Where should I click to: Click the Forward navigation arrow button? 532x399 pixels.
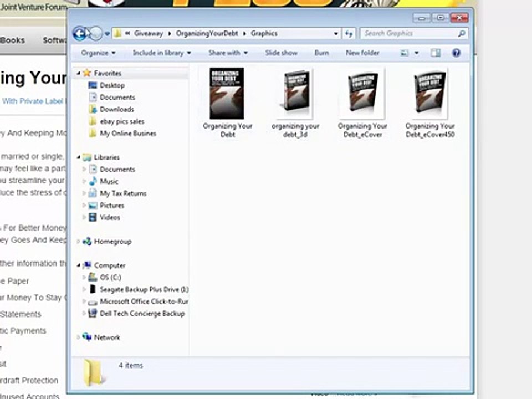96,33
